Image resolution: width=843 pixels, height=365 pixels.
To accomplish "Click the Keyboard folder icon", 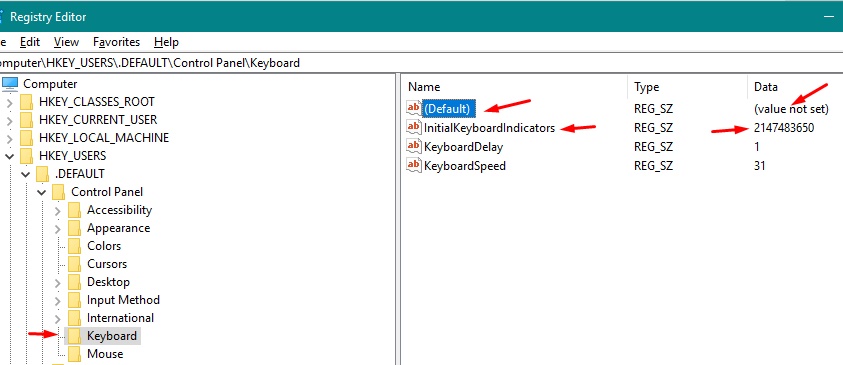I will 75,336.
